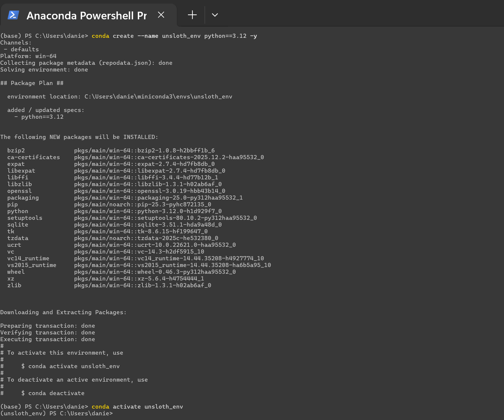504x420 pixels.
Task: Click the empty title bar area
Action: tap(352, 13)
